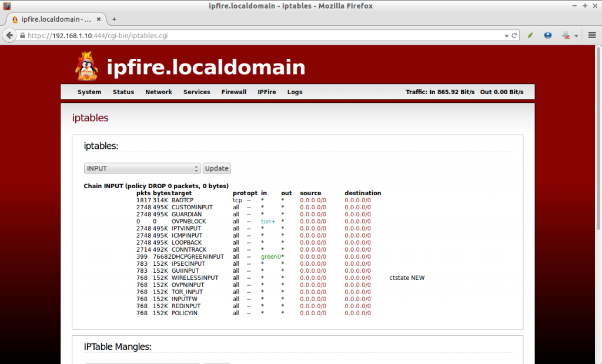Click the blue media player toolbar icon
The height and width of the screenshot is (364, 602).
click(547, 35)
